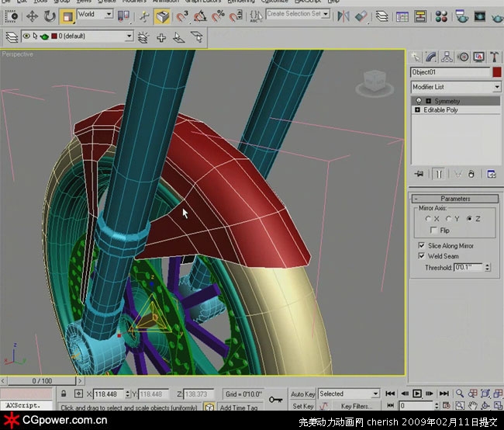
Task: Open the Material Editor
Action: 441,16
